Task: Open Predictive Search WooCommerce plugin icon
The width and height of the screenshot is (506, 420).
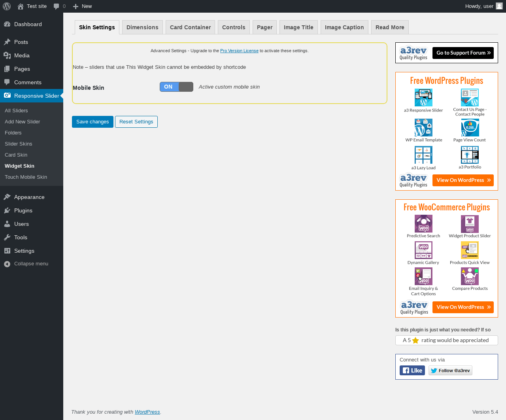Action: click(423, 224)
